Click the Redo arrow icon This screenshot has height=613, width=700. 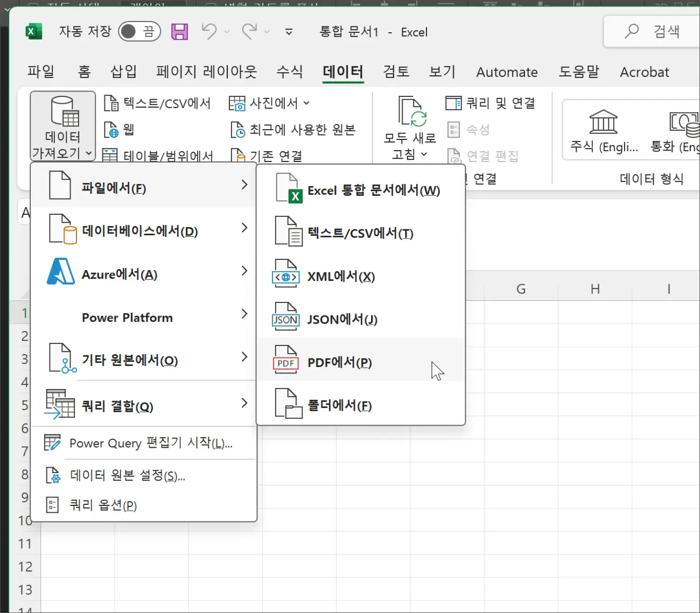249,31
